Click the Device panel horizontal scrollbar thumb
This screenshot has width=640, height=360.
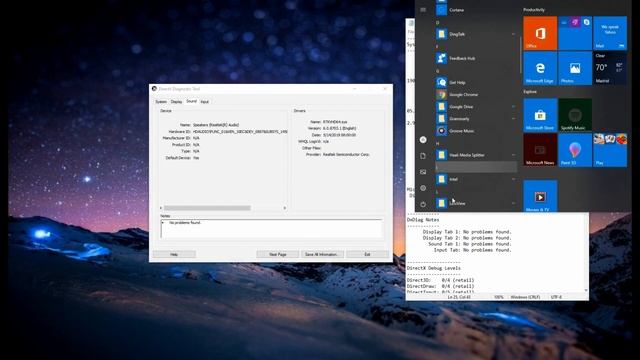[207, 208]
